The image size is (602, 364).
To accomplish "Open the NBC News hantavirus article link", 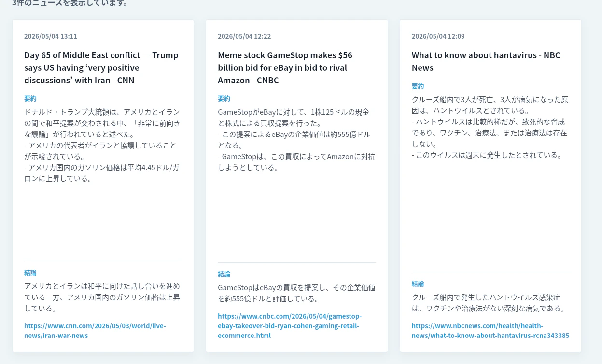I will [490, 330].
